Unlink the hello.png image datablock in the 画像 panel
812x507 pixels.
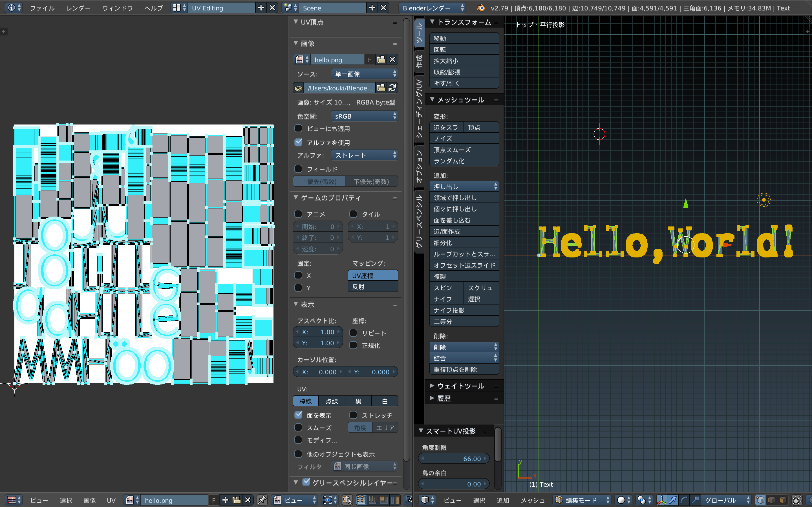click(392, 60)
